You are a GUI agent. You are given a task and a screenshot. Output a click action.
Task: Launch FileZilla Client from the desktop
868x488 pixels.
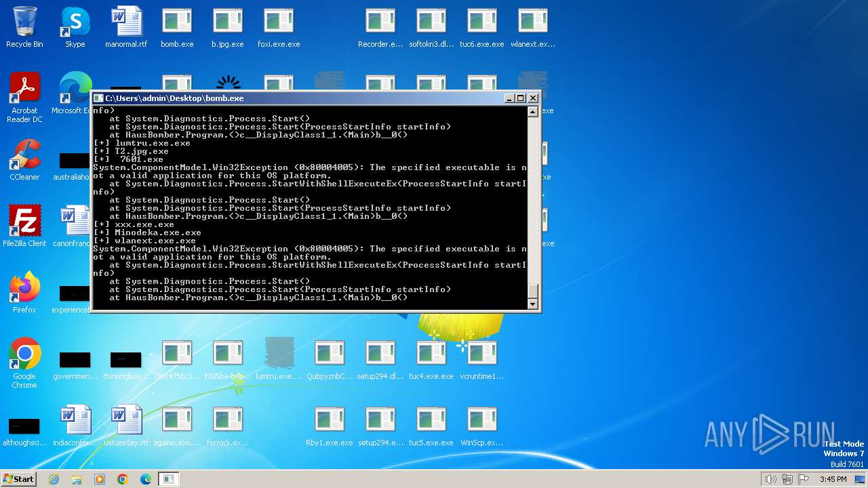click(x=24, y=226)
